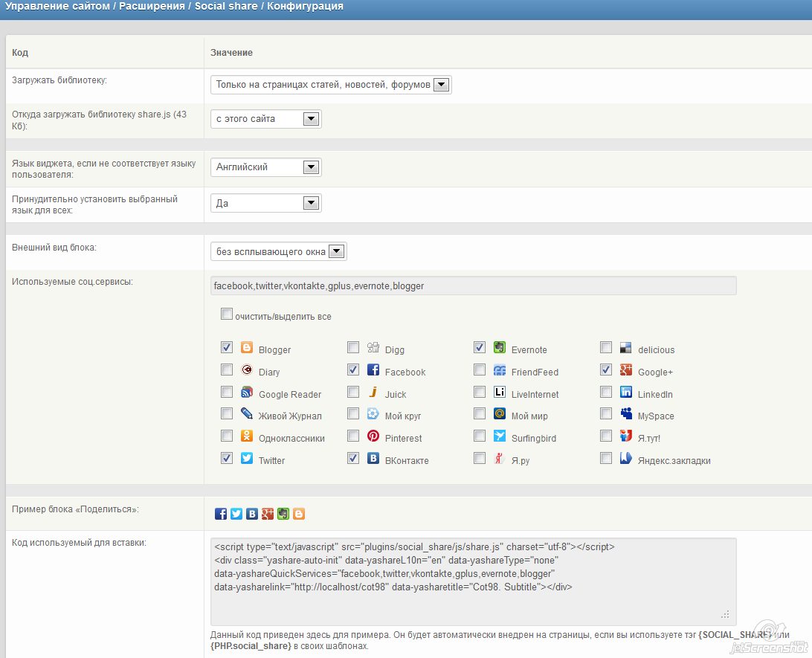Click the Мой мир service icon
Screen dimensions: 812x658
pyautogui.click(x=500, y=413)
